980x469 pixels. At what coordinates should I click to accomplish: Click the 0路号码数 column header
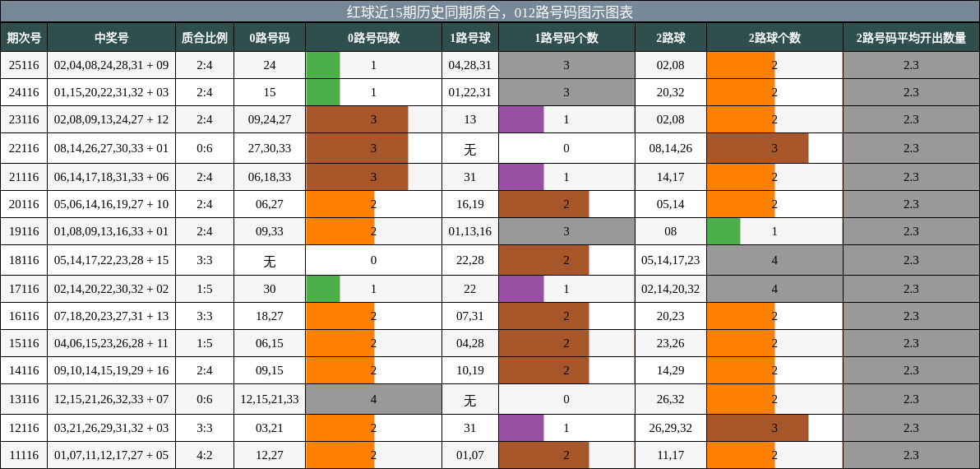(374, 38)
